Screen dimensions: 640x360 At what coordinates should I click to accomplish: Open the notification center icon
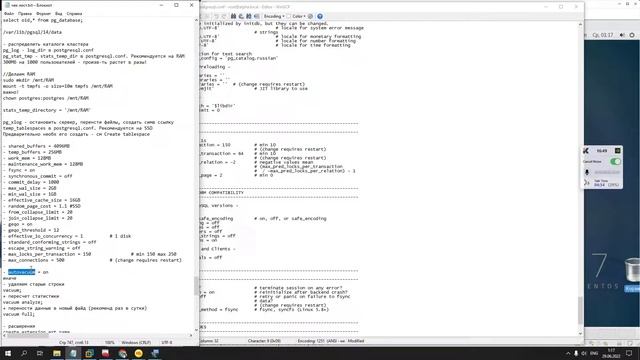[629, 353]
